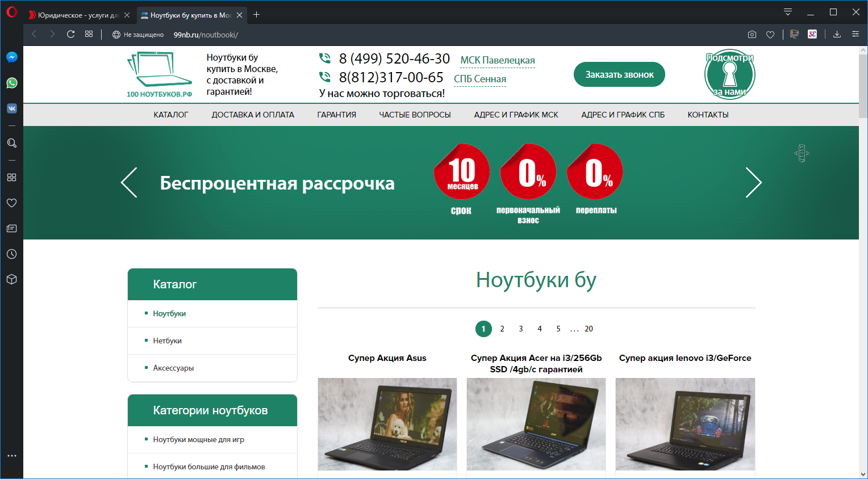This screenshot has width=868, height=479.
Task: Open 'Супер акция lenovo i3/GeForce' title
Action: pos(685,358)
